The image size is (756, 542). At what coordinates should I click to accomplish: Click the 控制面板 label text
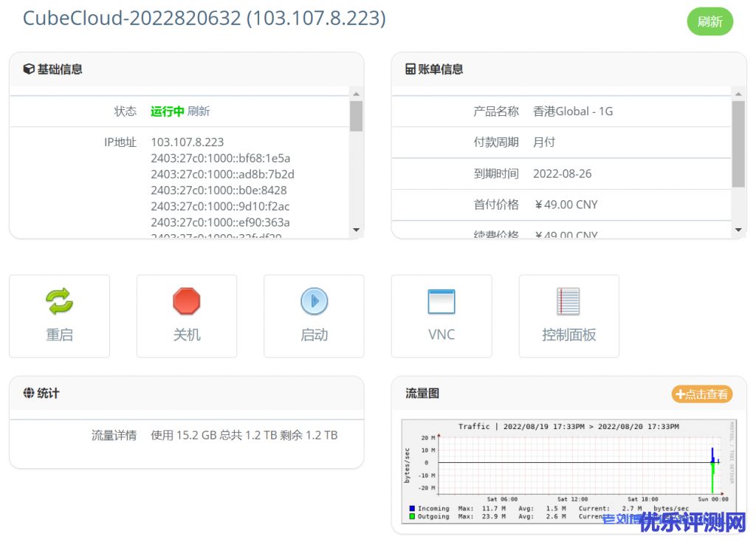point(569,335)
